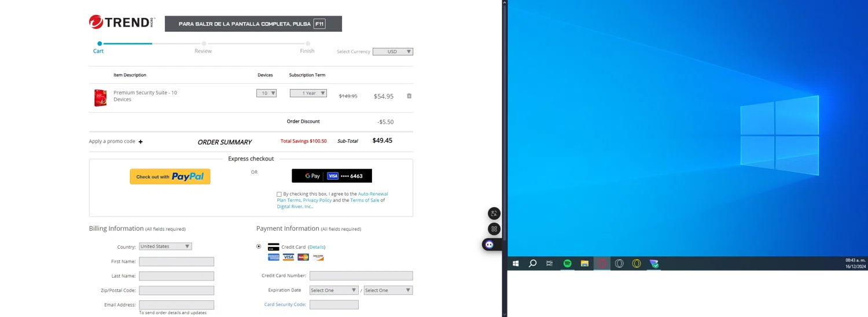The width and height of the screenshot is (868, 317).
Task: Open the Digital River, Inc. link
Action: coord(294,207)
